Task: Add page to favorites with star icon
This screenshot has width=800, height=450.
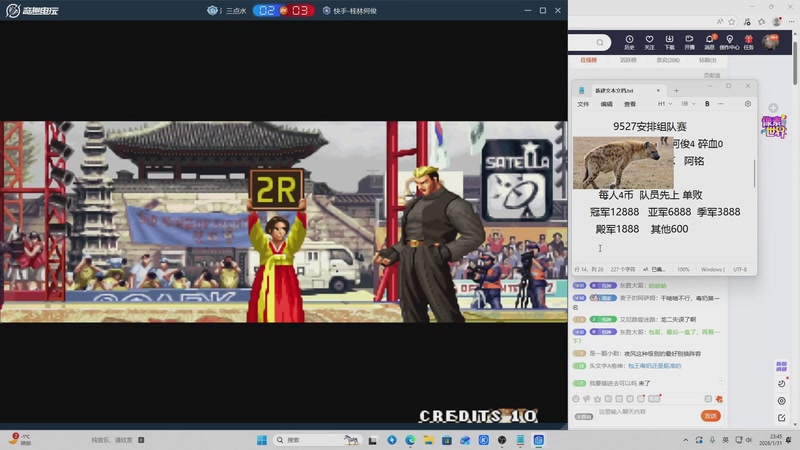Action: click(x=732, y=21)
